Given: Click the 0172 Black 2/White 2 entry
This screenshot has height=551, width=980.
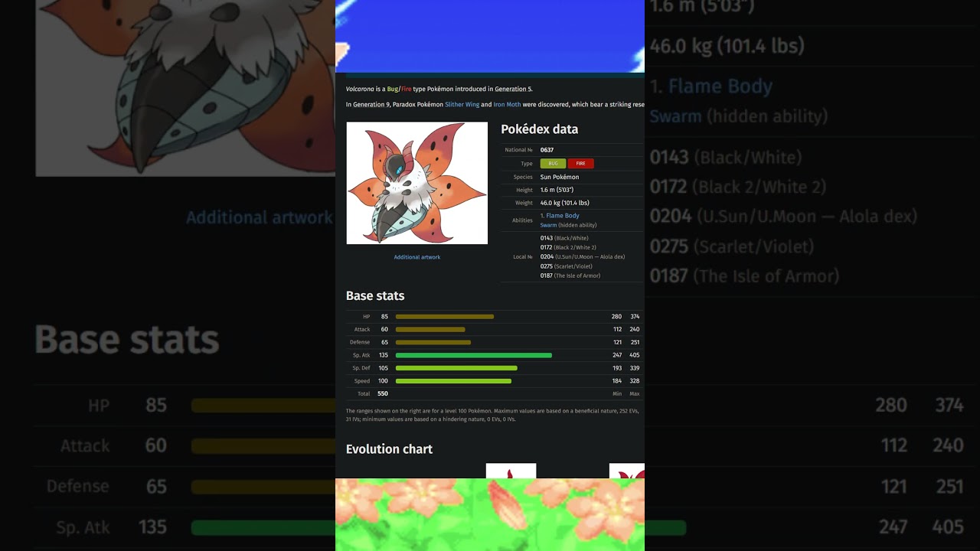Looking at the screenshot, I should pos(568,247).
